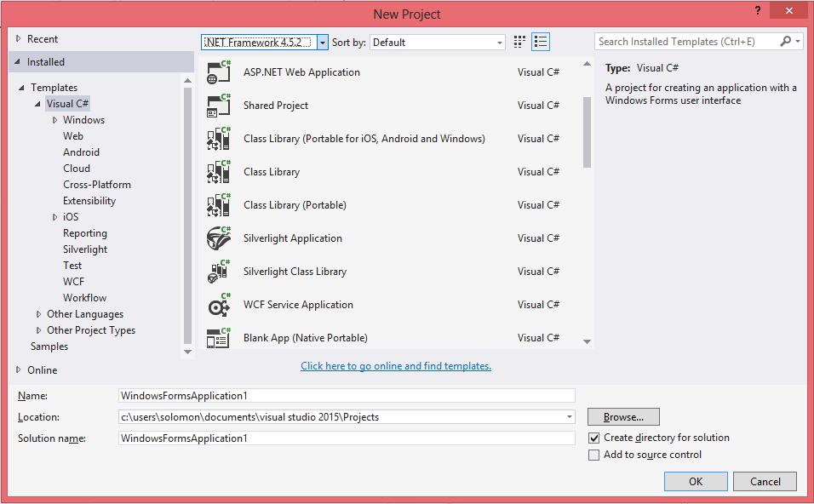Open the .NET Framework version dropdown
The image size is (814, 504).
tap(323, 42)
